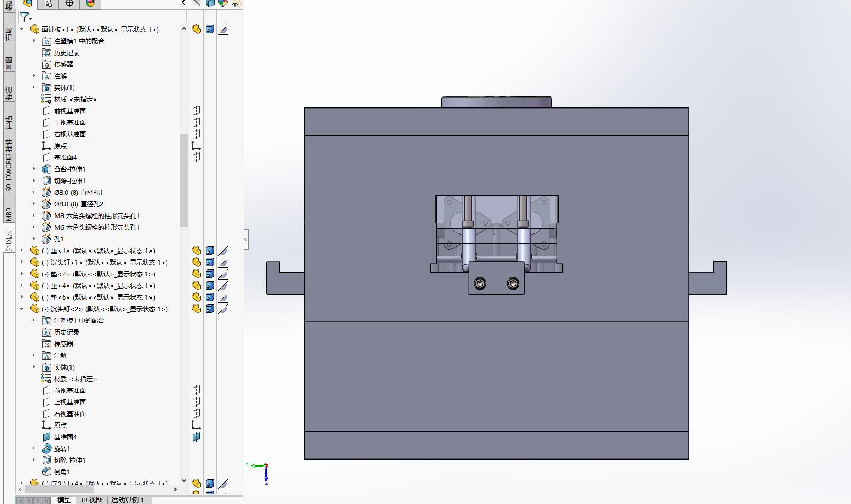Select 孔1 feature in the tree
The image size is (851, 504).
click(x=59, y=239)
